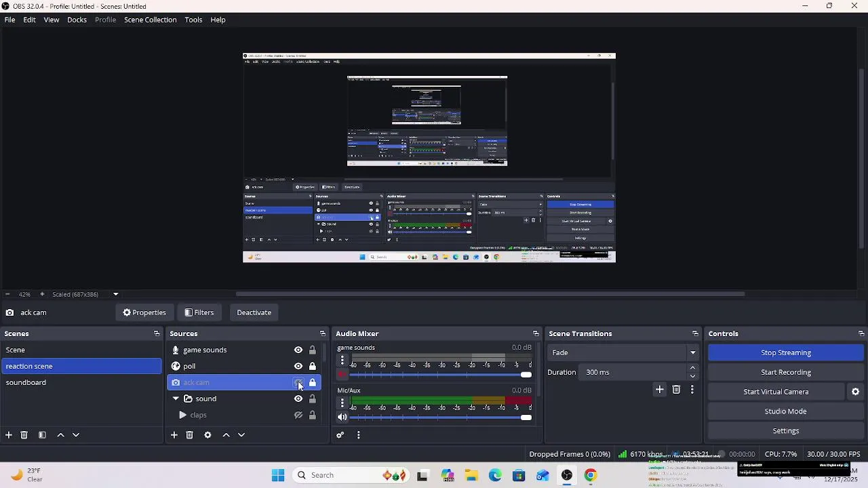Viewport: 868px width, 488px height.
Task: Move scene down with Scenes panel arrow
Action: 76,435
